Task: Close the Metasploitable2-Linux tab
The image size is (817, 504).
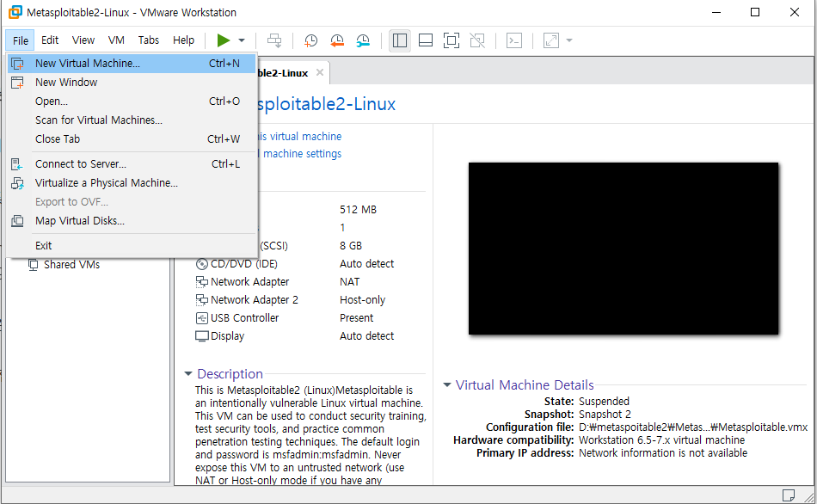Action: (x=320, y=72)
